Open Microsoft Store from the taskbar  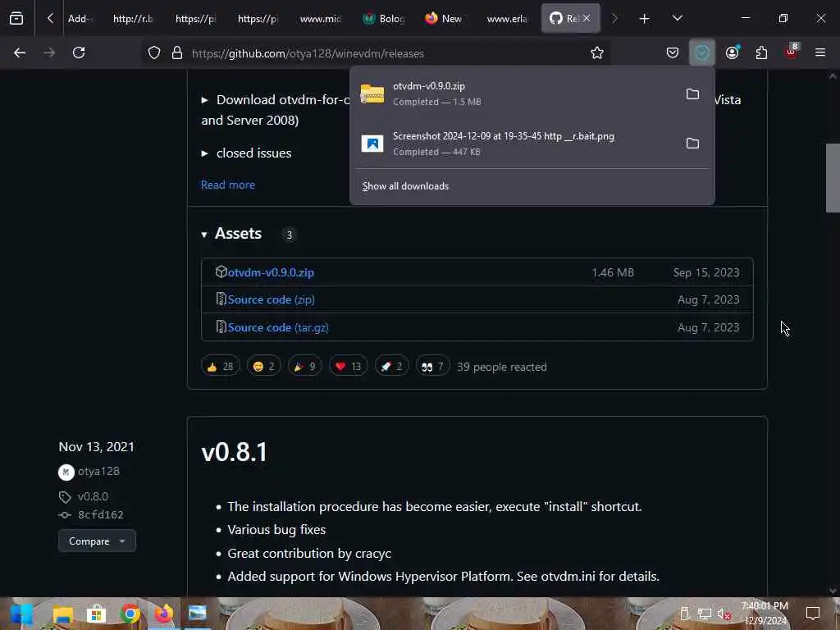[x=97, y=614]
